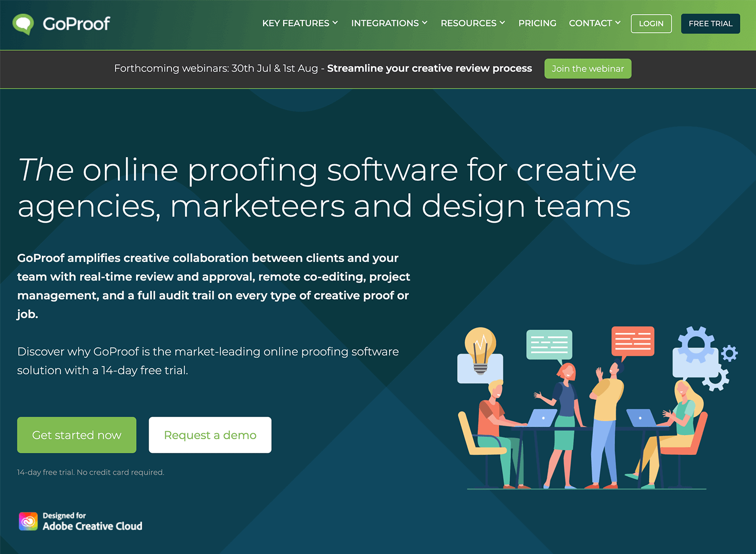Viewport: 756px width, 554px height.
Task: Click the lightbulb idea illustration icon
Action: pos(480,351)
